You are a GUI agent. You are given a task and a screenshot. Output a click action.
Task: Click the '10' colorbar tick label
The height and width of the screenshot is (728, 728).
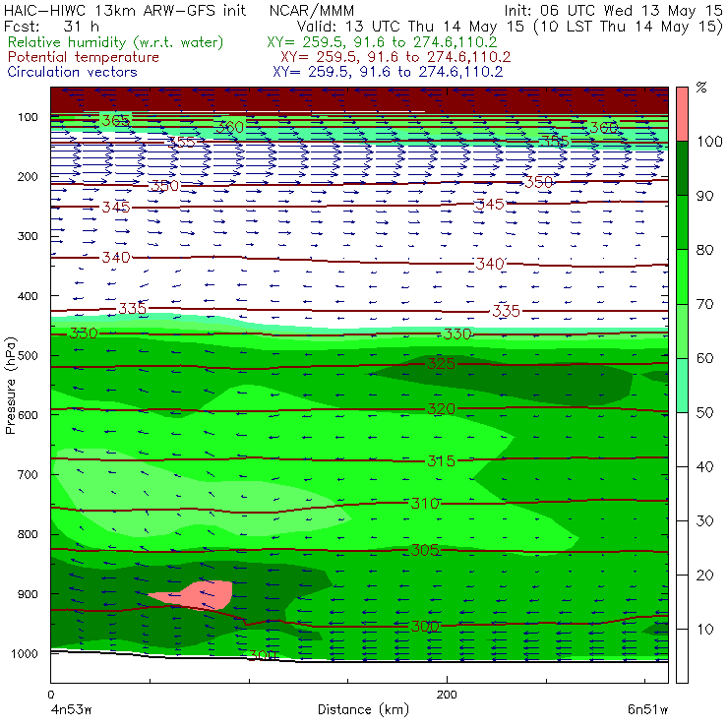[704, 630]
